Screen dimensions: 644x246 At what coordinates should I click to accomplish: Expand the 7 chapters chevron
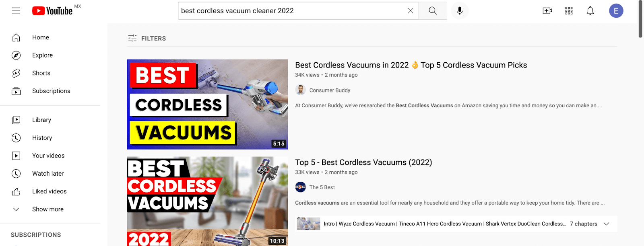point(606,224)
